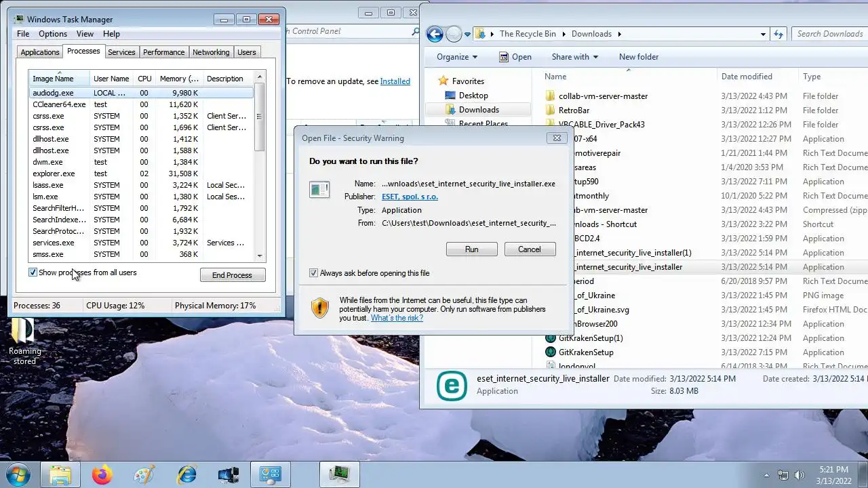Click the network tray icon
Screen dimensions: 868x488
[783, 475]
